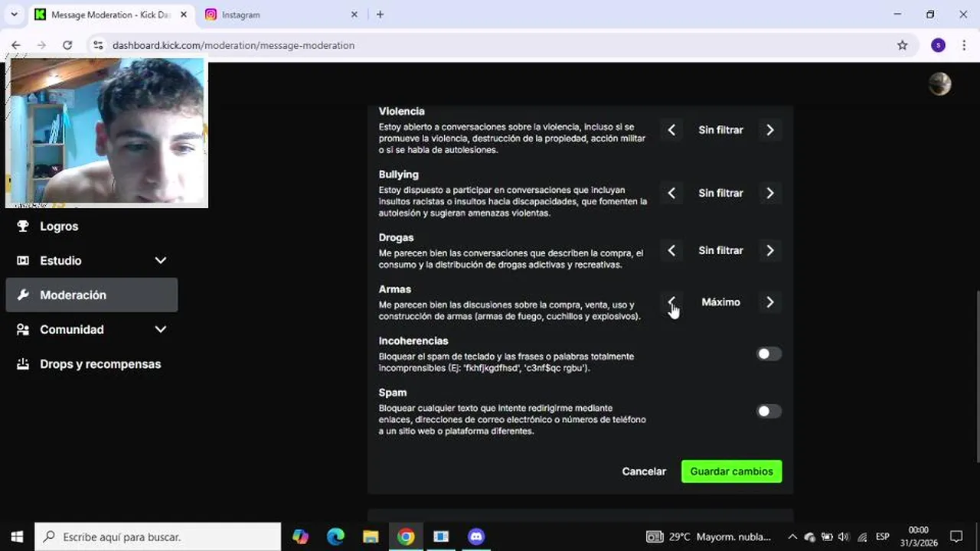Viewport: 980px width, 551px height.
Task: Launch Microsoft Edge from the taskbar
Action: 336,536
